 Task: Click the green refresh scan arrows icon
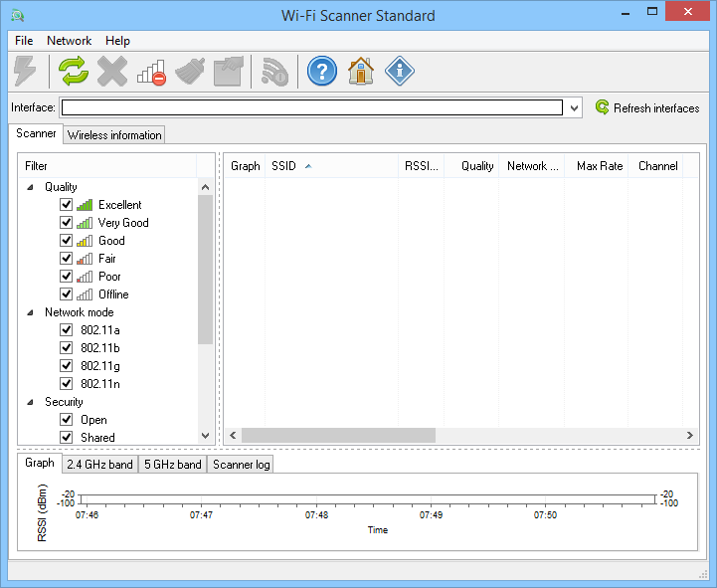(x=74, y=71)
